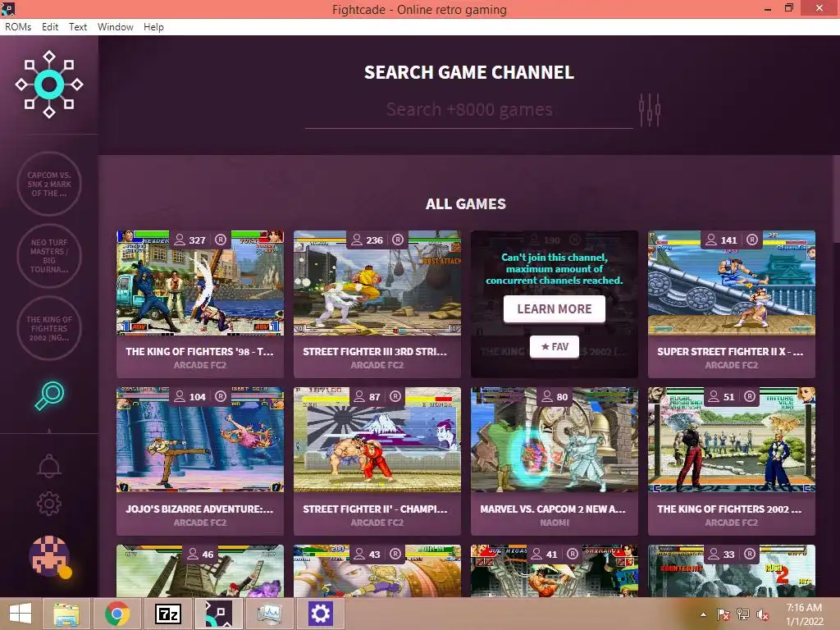
Task: Open Neo Turf Masters channel circle
Action: coord(48,256)
